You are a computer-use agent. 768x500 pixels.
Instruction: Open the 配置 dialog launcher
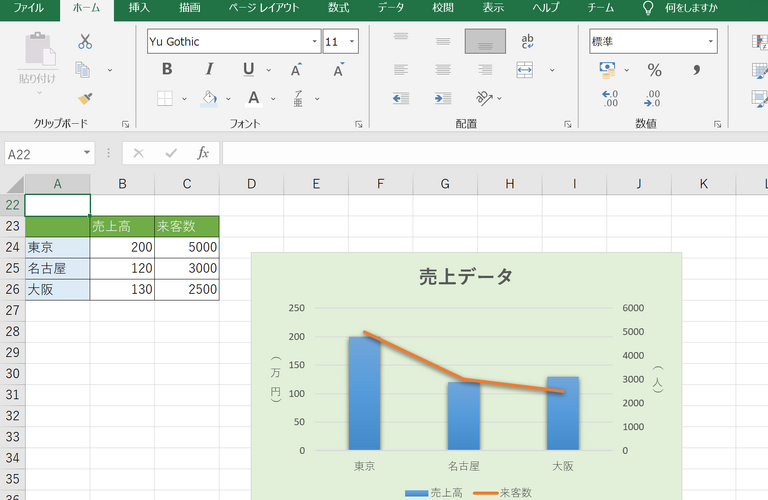point(568,124)
